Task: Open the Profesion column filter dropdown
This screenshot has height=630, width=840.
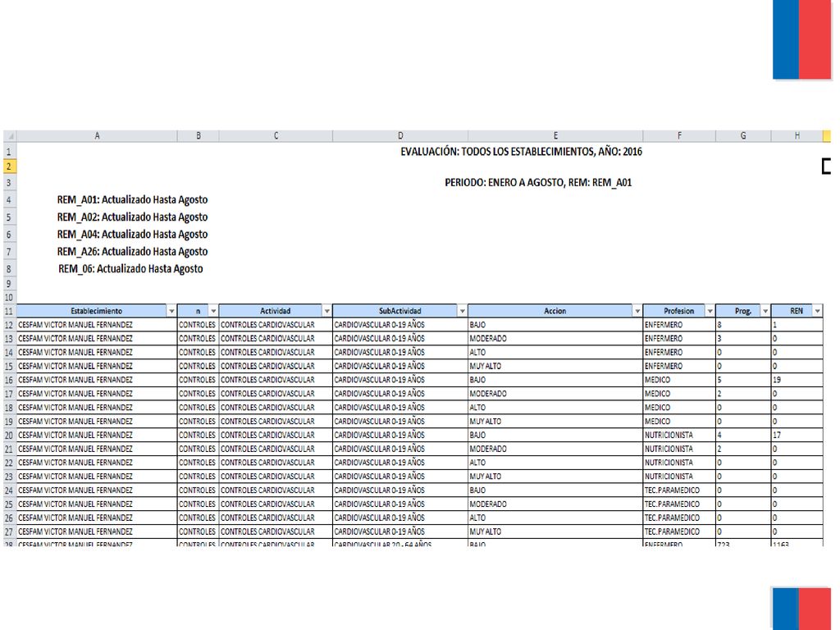Action: coord(710,311)
